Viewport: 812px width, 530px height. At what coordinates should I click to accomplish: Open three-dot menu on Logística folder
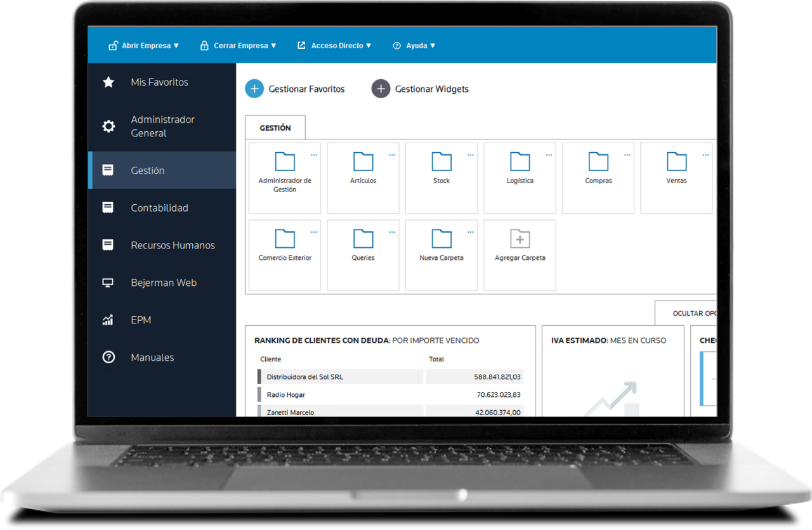549,155
